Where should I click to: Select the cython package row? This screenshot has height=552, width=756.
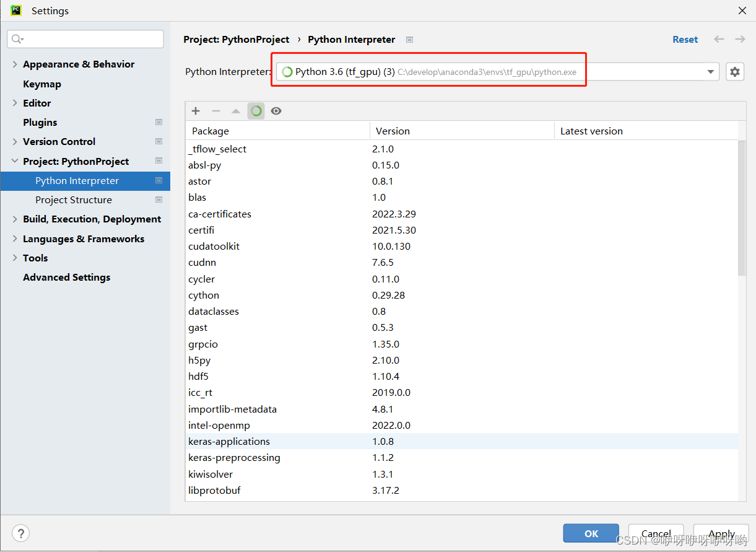tap(462, 296)
